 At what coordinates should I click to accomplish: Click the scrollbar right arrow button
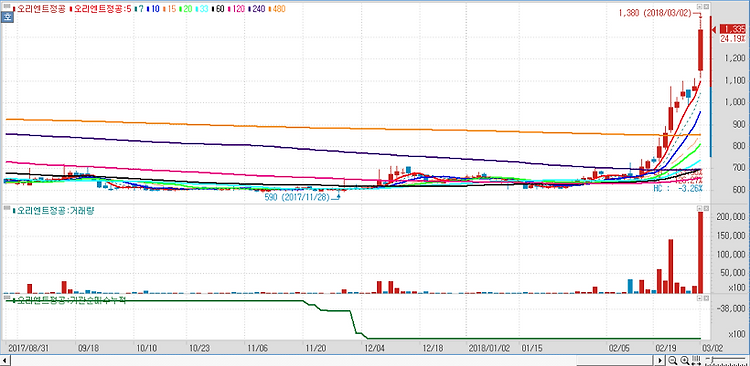[x=660, y=360]
